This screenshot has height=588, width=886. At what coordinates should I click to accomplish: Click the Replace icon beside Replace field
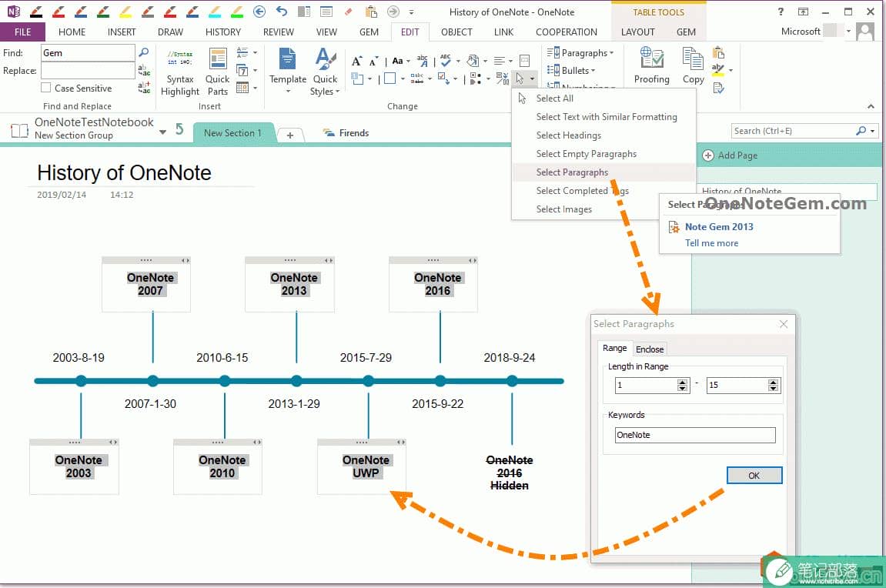click(144, 70)
